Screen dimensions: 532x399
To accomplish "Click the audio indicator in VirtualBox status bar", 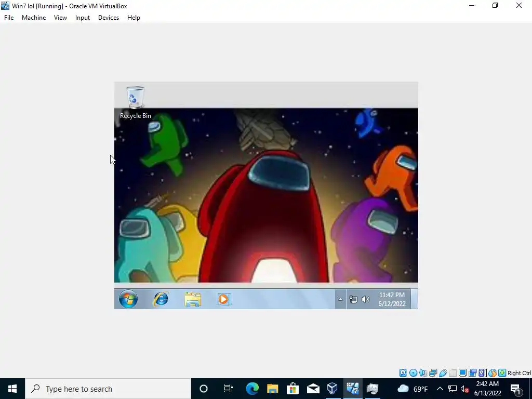I will 423,373.
